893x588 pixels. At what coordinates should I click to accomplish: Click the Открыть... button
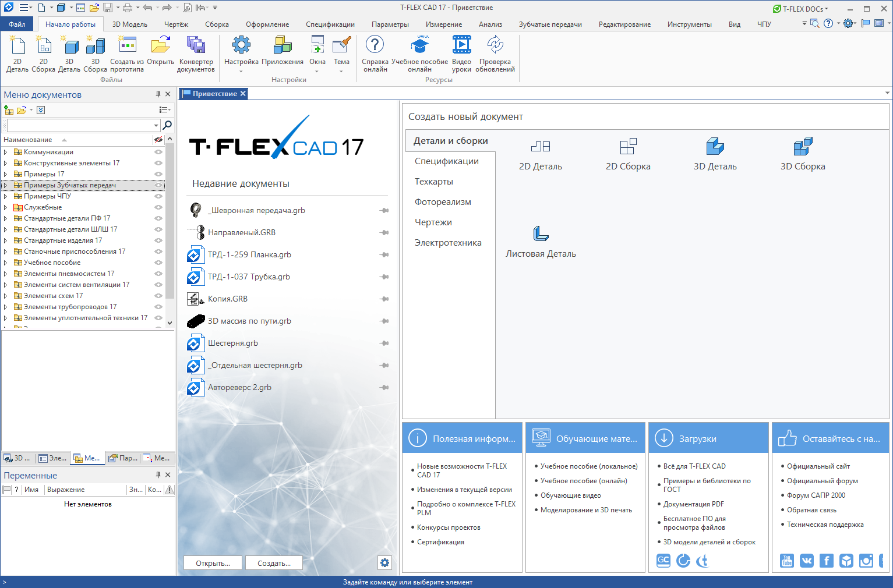[x=213, y=563]
